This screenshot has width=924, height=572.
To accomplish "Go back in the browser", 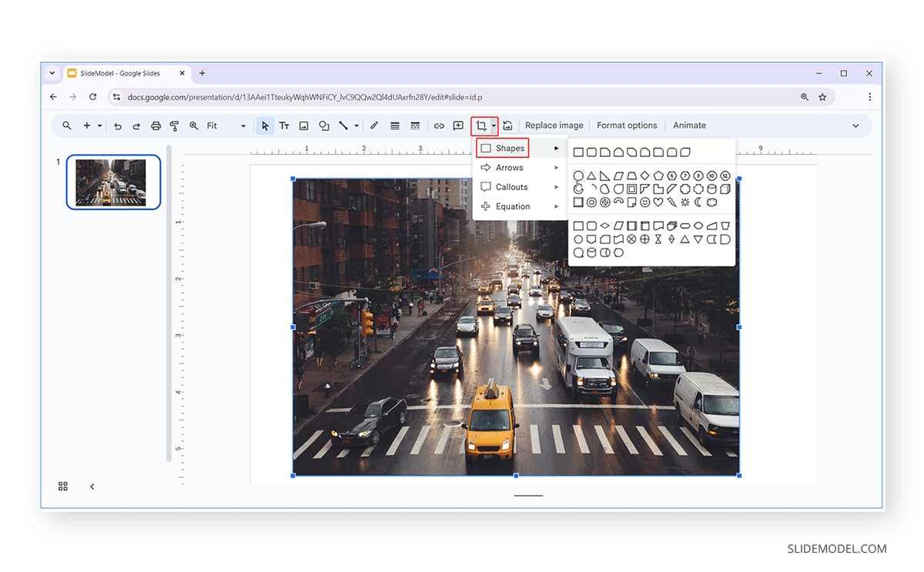I will click(x=53, y=97).
